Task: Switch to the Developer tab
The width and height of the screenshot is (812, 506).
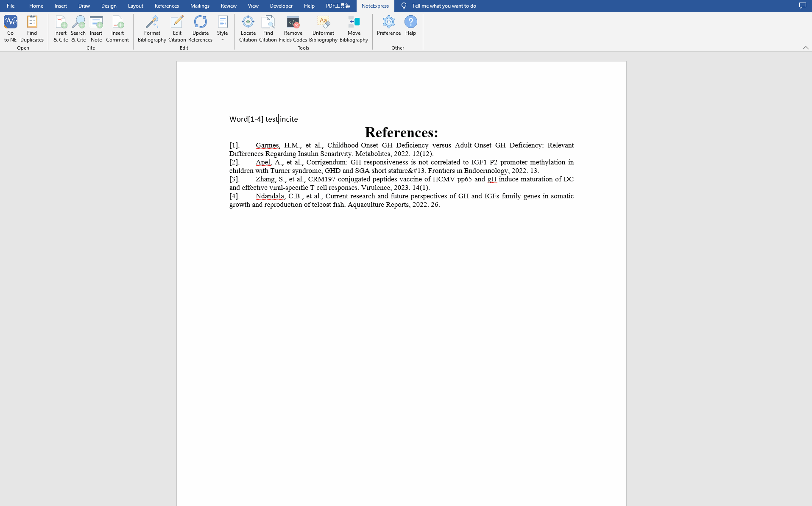Action: (x=281, y=6)
